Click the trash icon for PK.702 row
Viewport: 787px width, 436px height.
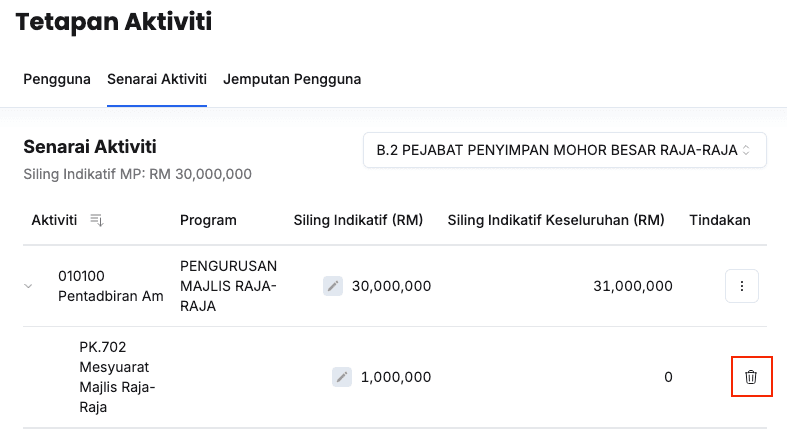pyautogui.click(x=751, y=377)
